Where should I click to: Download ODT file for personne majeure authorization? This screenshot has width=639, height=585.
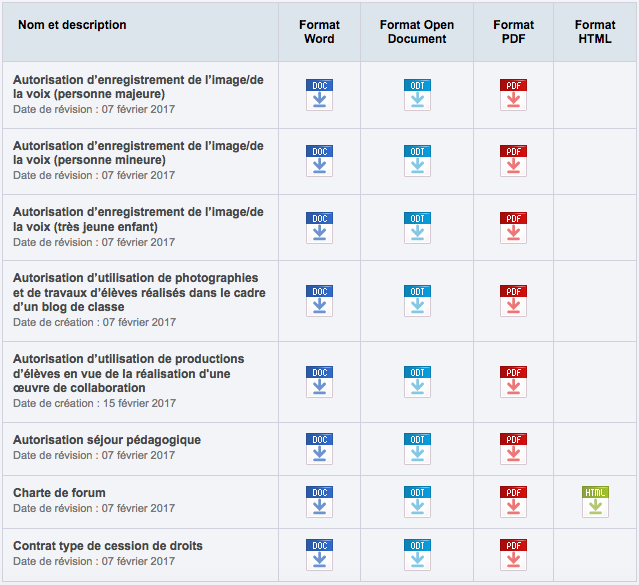click(417, 94)
